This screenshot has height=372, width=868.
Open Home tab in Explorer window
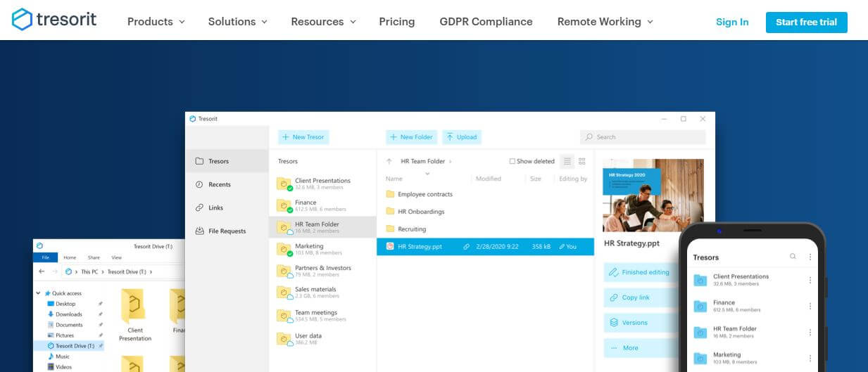coord(70,257)
